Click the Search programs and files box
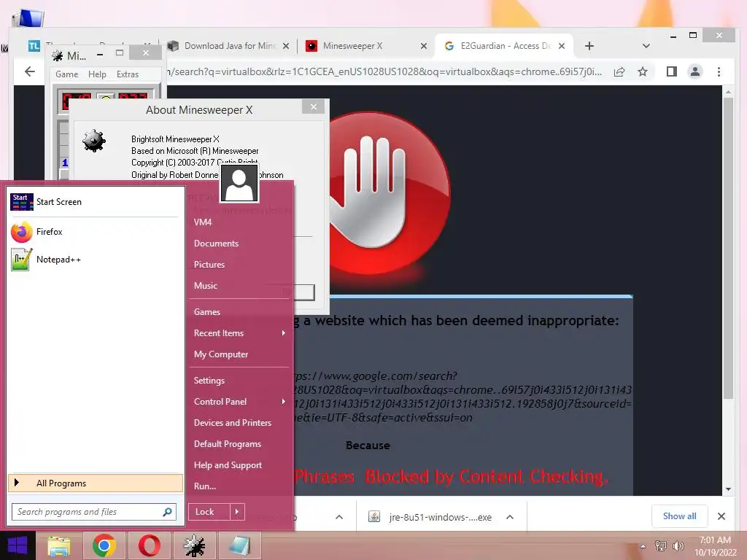The height and width of the screenshot is (560, 747). coord(94,512)
